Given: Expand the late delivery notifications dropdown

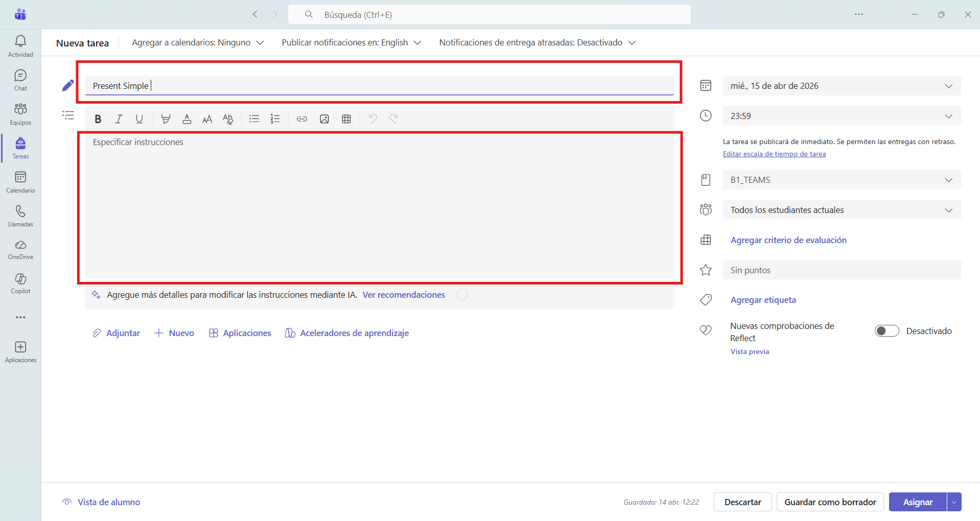Looking at the screenshot, I should point(538,42).
